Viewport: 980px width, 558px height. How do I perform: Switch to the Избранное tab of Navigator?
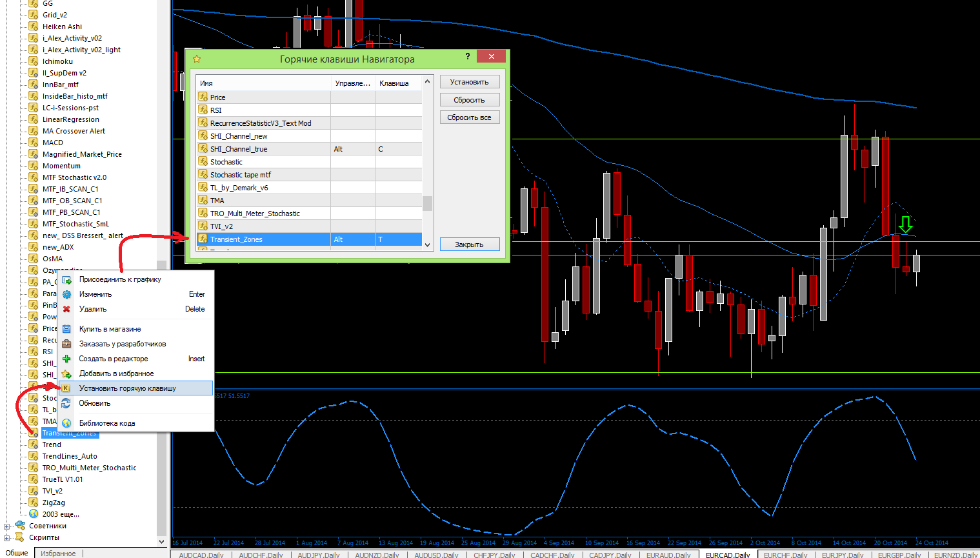click(58, 553)
